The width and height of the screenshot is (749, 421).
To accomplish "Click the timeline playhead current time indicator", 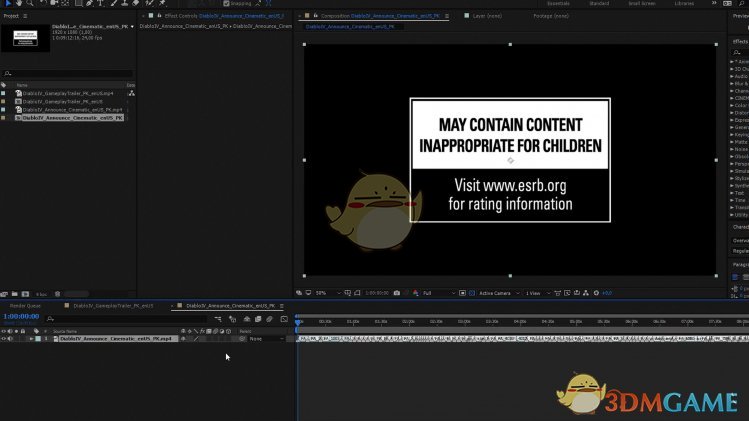I will 298,322.
